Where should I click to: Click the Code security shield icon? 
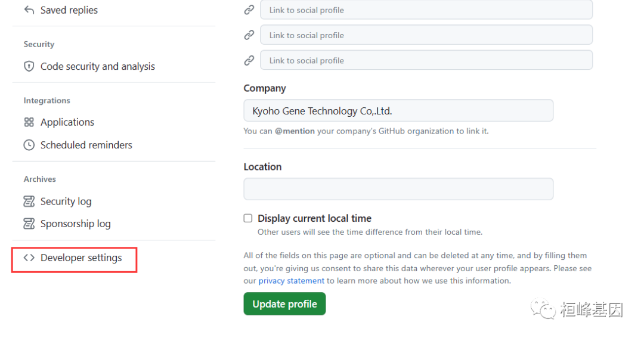(x=29, y=66)
